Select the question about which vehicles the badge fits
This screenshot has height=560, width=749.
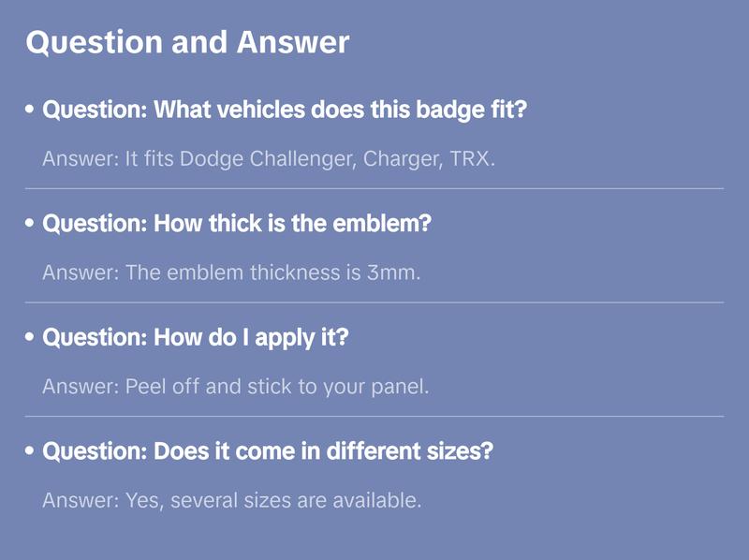(285, 110)
